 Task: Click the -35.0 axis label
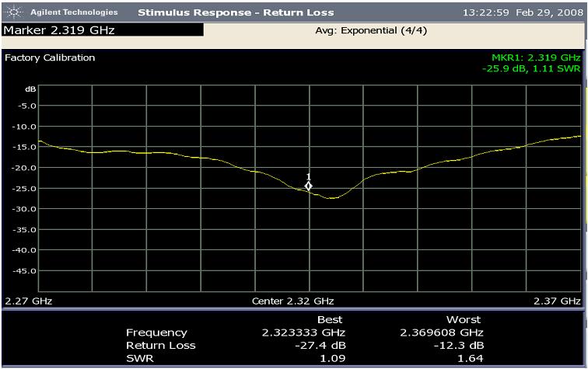24,230
